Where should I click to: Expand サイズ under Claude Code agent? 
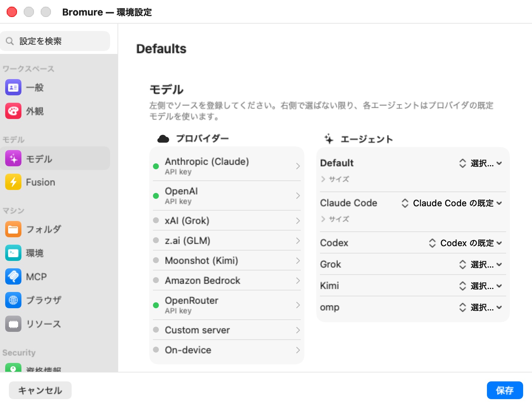coord(335,219)
